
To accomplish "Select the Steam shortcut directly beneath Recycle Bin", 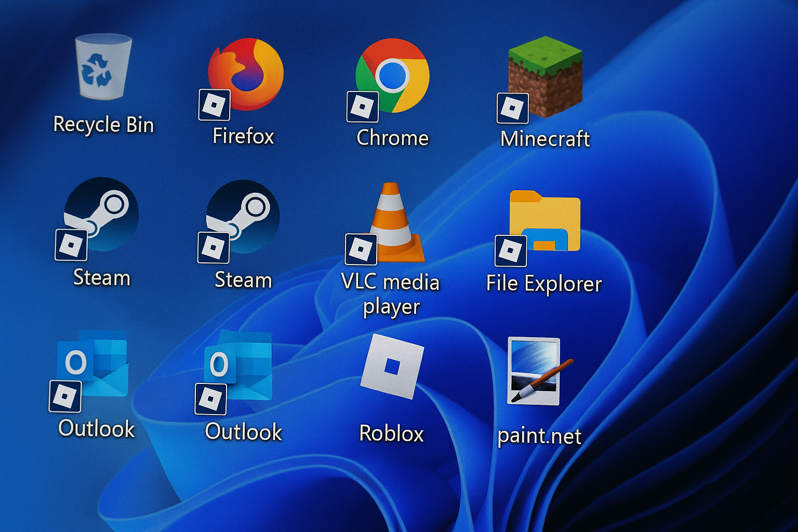I will point(101,215).
